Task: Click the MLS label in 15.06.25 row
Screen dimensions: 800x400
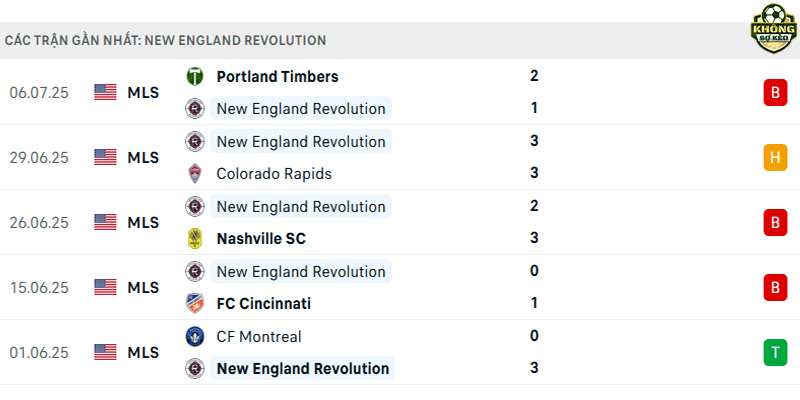Action: click(143, 288)
